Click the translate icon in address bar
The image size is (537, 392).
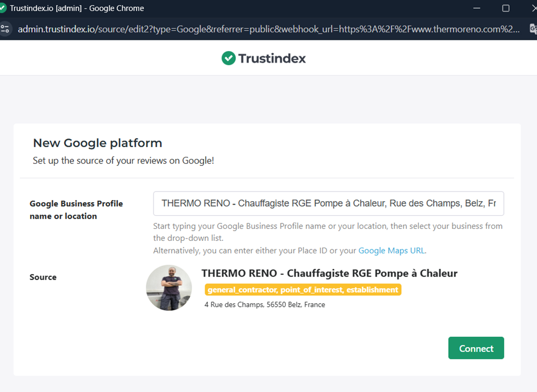(x=533, y=29)
